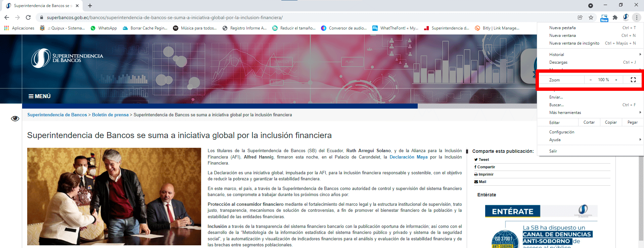Open the Superintendencia d... bookmark
Screen dimensions: 644x248
pyautogui.click(x=447, y=28)
